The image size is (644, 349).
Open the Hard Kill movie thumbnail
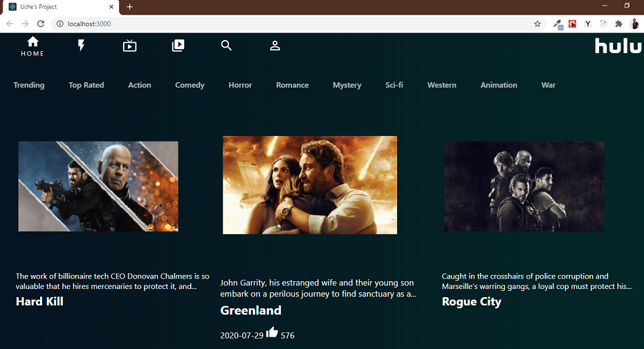click(x=98, y=186)
